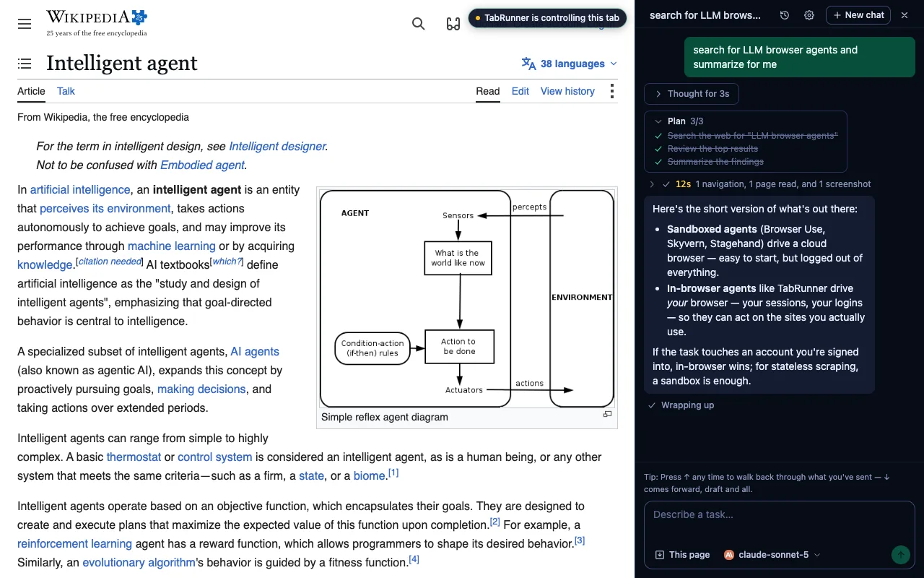
Task: Enlarge the reflex agent diagram icon
Action: (607, 415)
